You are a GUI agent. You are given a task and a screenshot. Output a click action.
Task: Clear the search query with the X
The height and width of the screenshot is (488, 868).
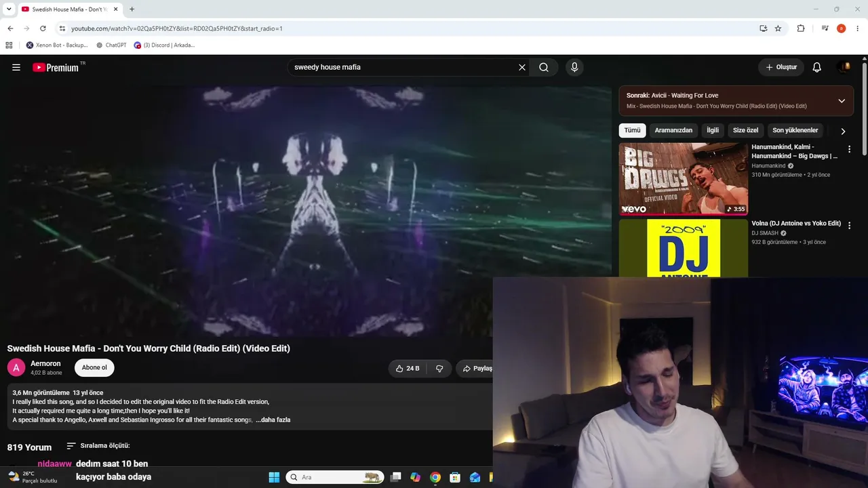point(522,67)
